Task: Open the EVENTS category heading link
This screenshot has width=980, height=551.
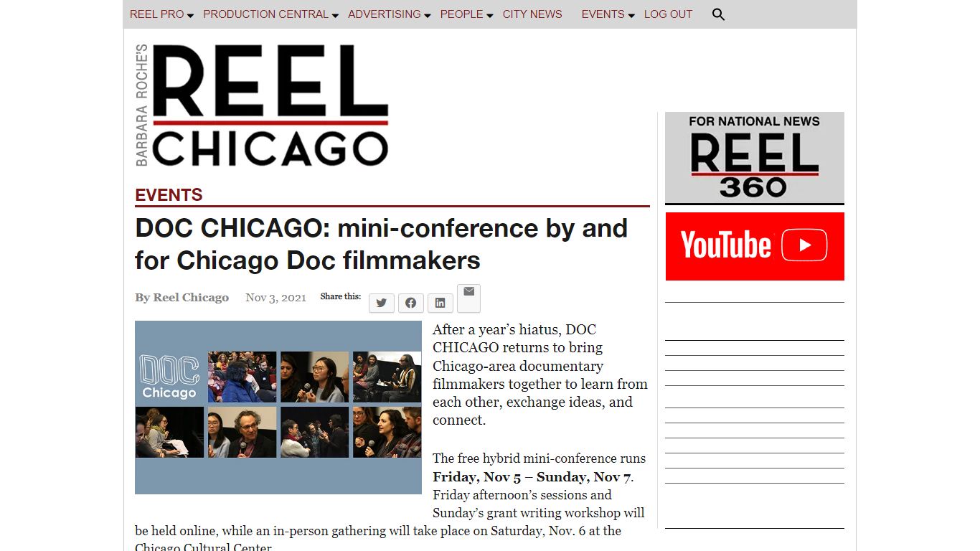Action: pyautogui.click(x=169, y=195)
